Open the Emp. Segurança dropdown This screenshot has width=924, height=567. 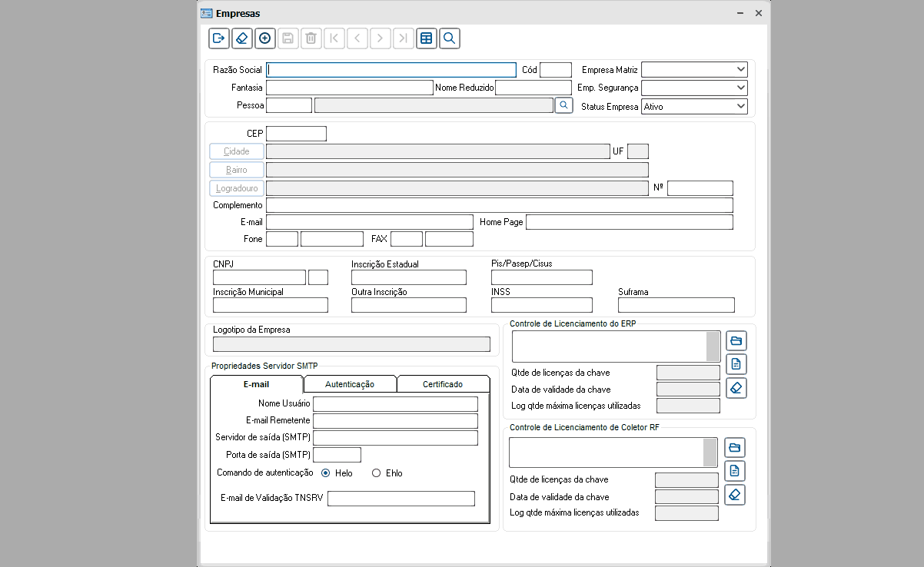point(740,88)
